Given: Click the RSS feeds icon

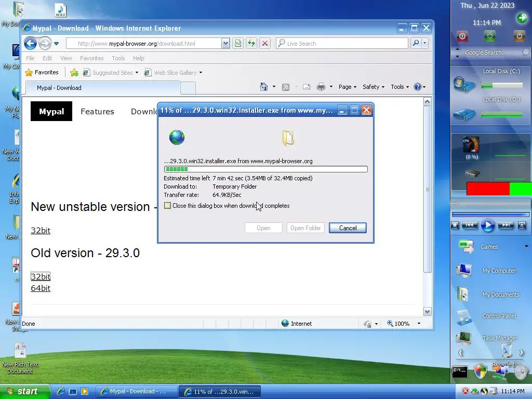Looking at the screenshot, I should click(286, 87).
